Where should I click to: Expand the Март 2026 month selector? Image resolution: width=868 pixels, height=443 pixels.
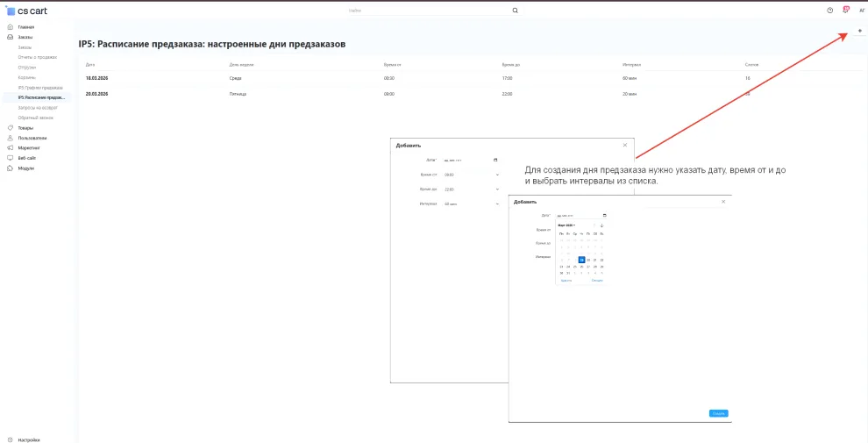(x=566, y=225)
